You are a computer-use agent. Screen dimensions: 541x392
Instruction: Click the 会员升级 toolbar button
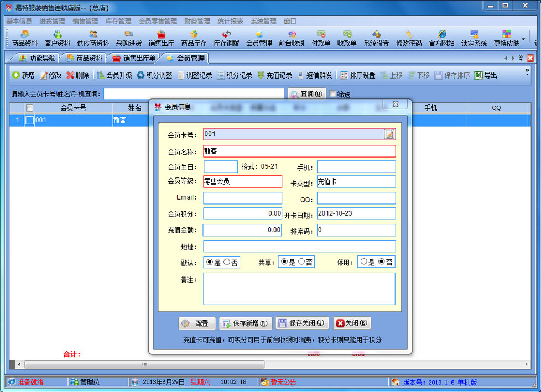(x=115, y=75)
